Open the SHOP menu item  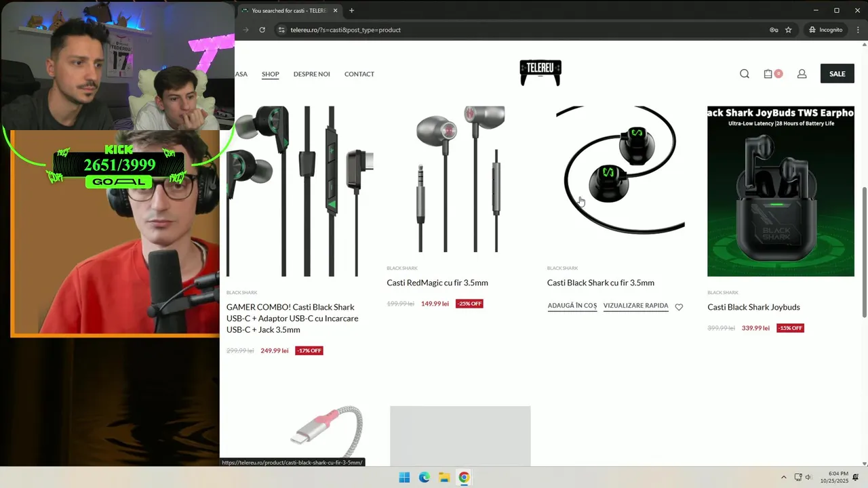point(271,74)
